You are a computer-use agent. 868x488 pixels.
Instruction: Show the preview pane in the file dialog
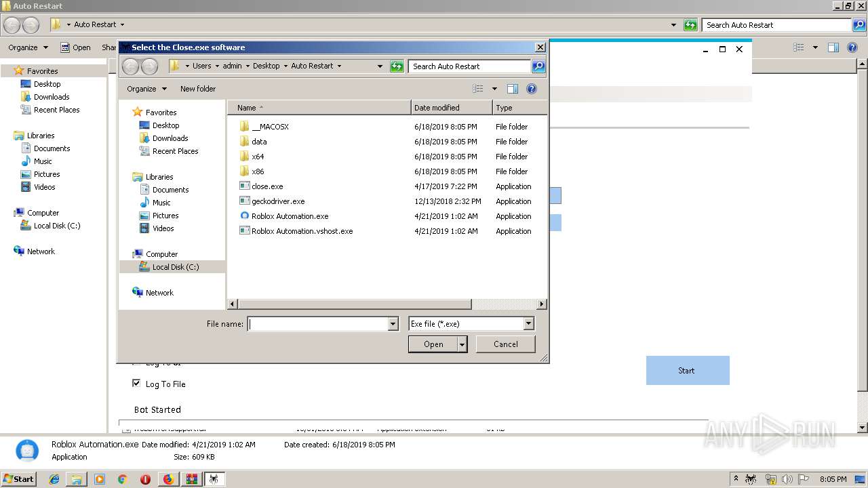(513, 88)
